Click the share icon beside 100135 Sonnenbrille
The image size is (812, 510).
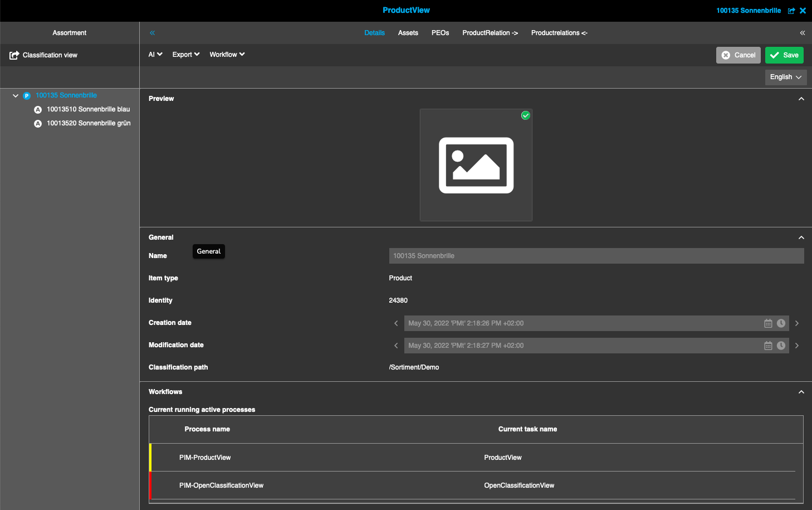791,10
